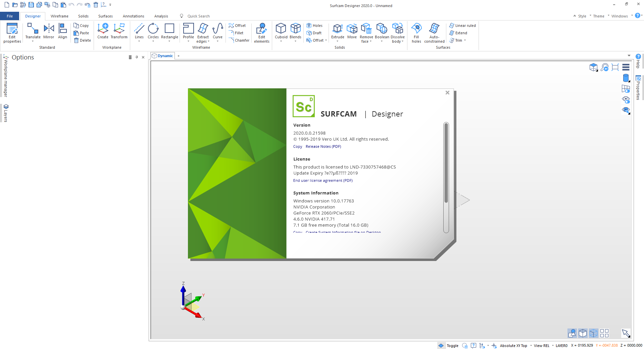Image resolution: width=644 pixels, height=349 pixels.
Task: Select the Holes solid tool
Action: [x=314, y=26]
